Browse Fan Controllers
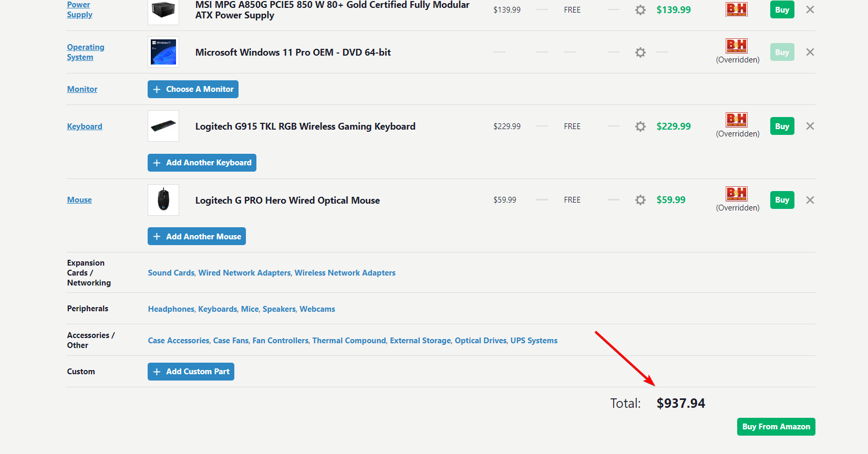 coord(281,341)
